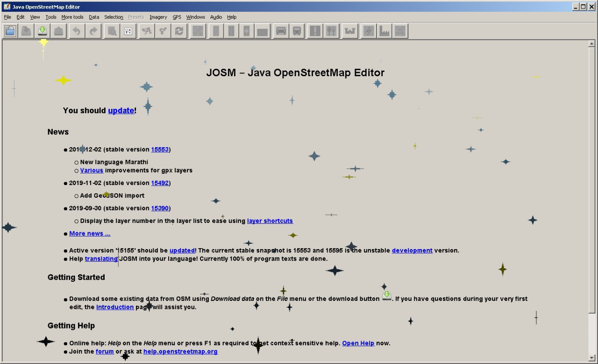Click the bus preset icon
This screenshot has height=364, width=598.
point(297,31)
